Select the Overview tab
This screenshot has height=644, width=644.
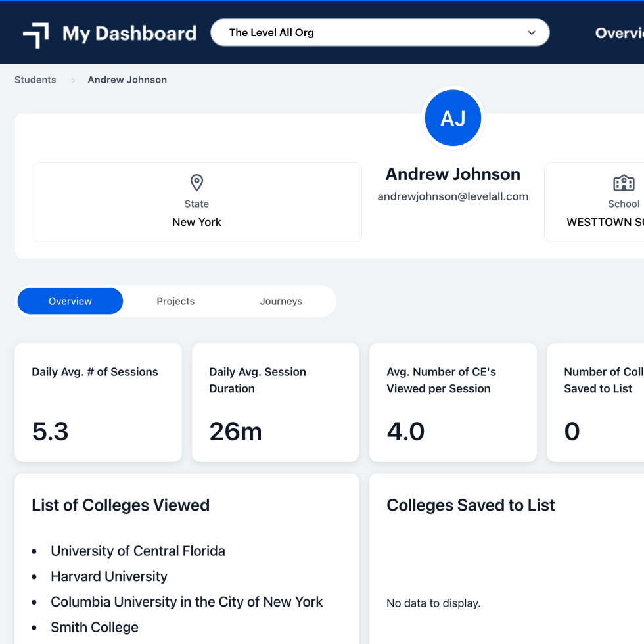(x=70, y=301)
